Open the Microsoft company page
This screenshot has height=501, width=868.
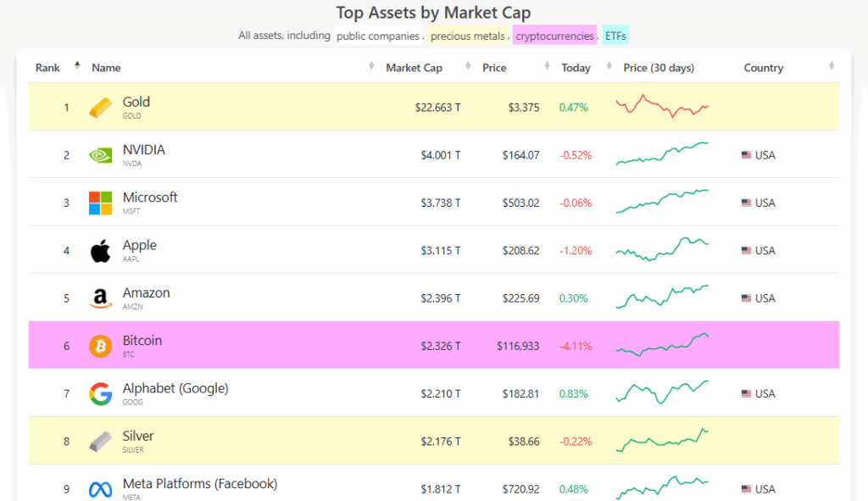tap(150, 197)
